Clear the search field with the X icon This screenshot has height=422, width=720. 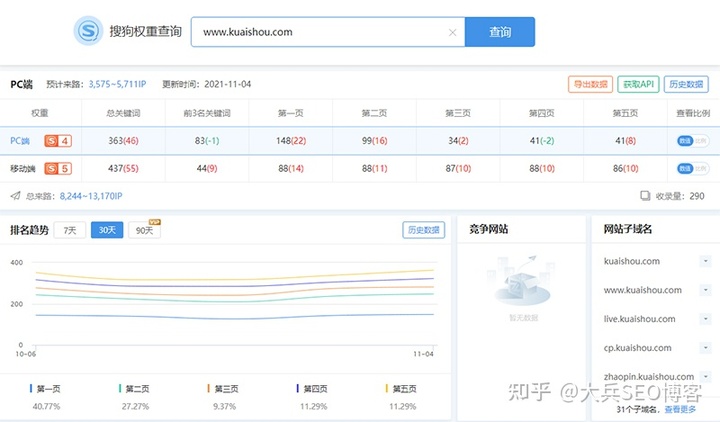point(452,32)
